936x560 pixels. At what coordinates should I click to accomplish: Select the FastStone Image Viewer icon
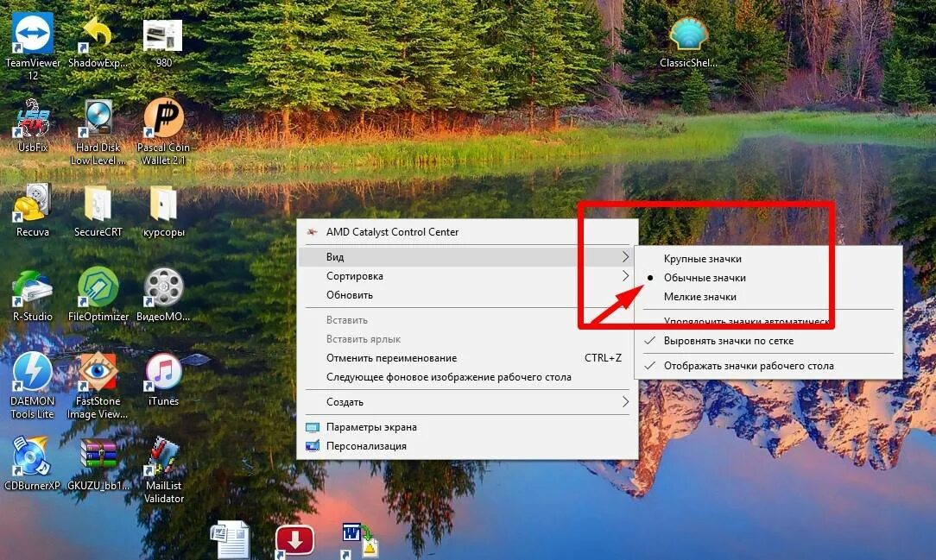tap(98, 372)
